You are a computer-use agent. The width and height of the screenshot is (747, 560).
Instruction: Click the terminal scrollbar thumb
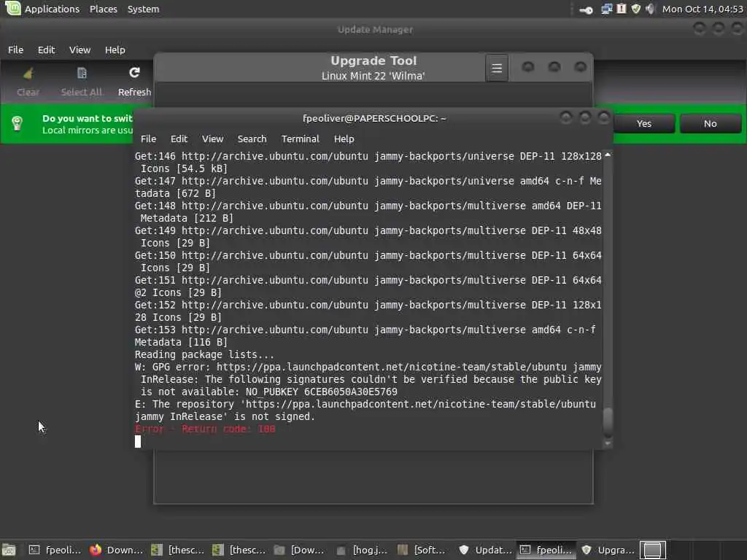tap(608, 422)
